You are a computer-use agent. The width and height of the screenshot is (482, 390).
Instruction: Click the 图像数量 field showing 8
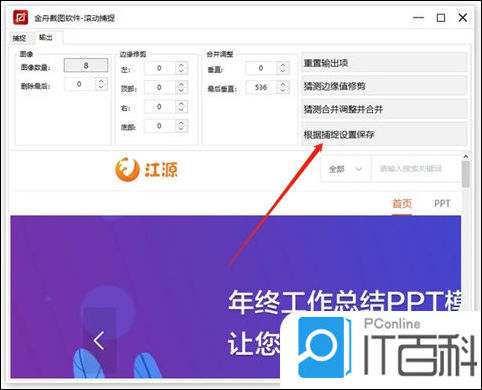coord(86,65)
